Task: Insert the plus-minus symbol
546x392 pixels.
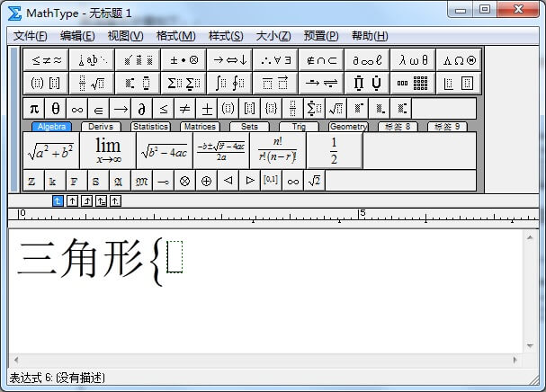Action: [x=207, y=109]
